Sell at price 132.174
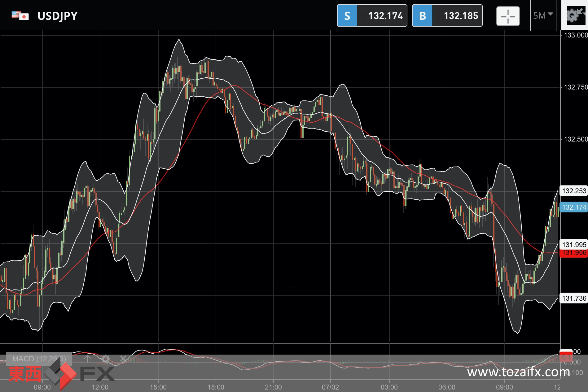588x392 pixels. 372,16
